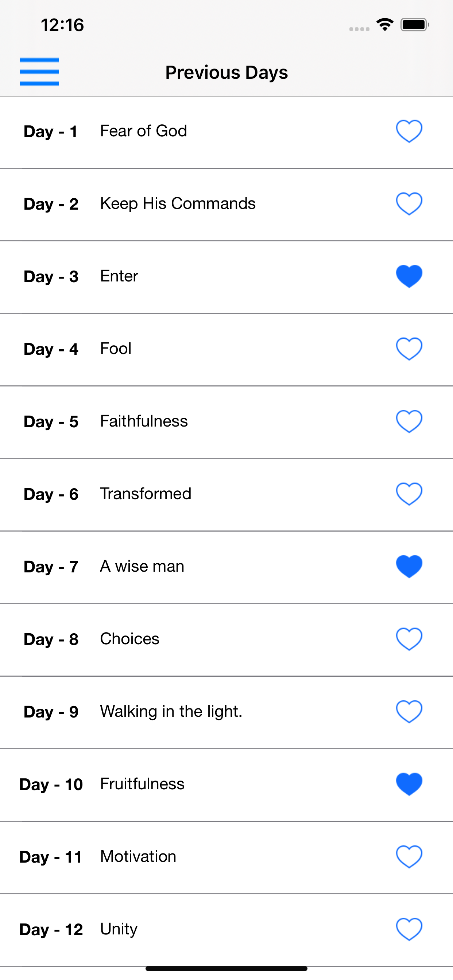This screenshot has width=453, height=980.
Task: Unlike the Fruitfulness heart
Action: tap(409, 785)
